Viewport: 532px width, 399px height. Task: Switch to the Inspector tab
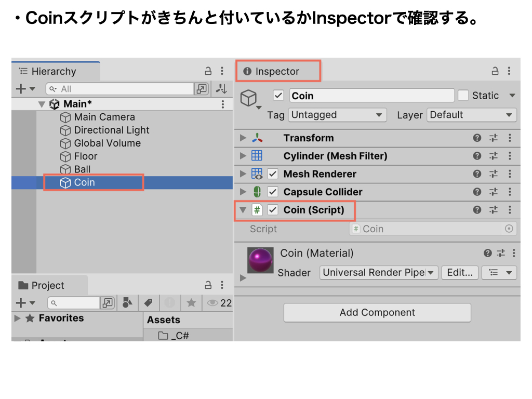(x=278, y=71)
